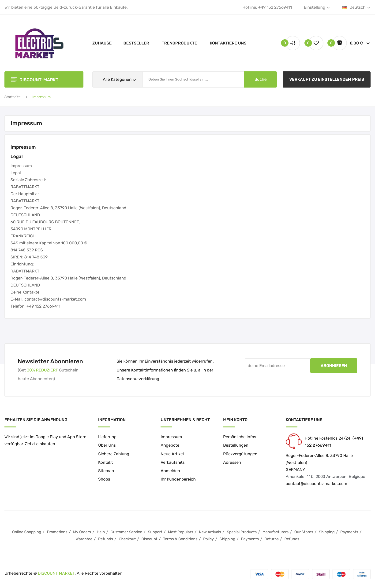This screenshot has height=588, width=375.
Task: Click the Electros Market logo
Action: pos(39,44)
